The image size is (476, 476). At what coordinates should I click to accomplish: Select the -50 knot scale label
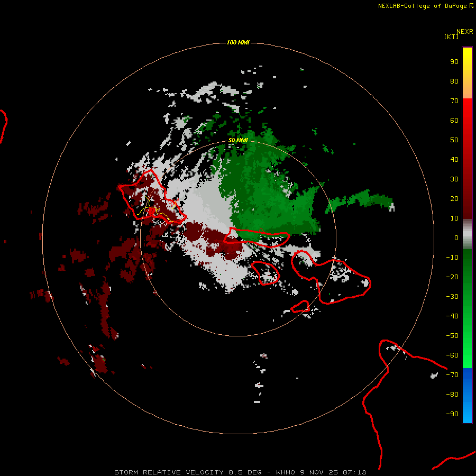(452, 336)
